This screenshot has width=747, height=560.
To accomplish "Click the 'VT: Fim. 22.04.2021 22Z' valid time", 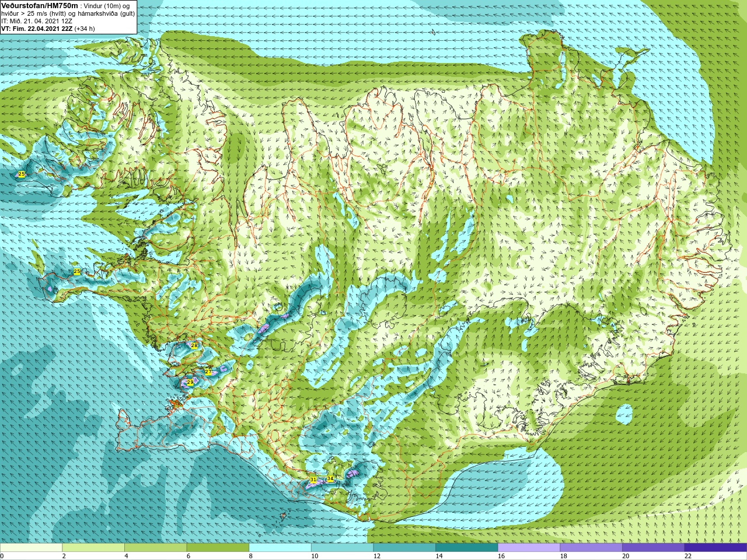I will point(37,29).
